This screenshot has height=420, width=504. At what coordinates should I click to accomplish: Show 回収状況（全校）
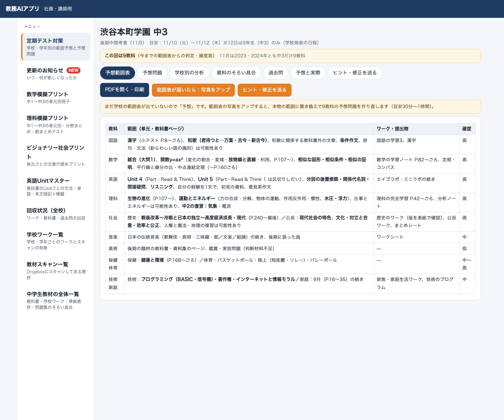[x=56, y=214]
